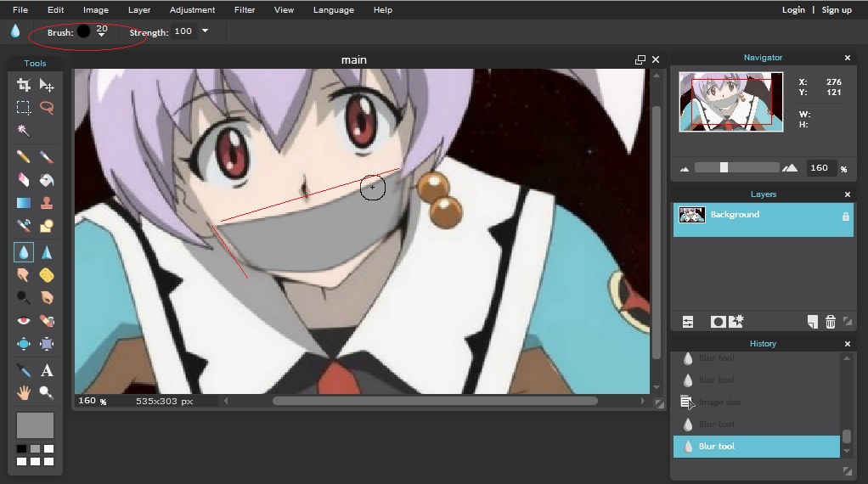Select the Paint Bucket tool
Viewport: 868px width, 484px height.
pyautogui.click(x=47, y=180)
